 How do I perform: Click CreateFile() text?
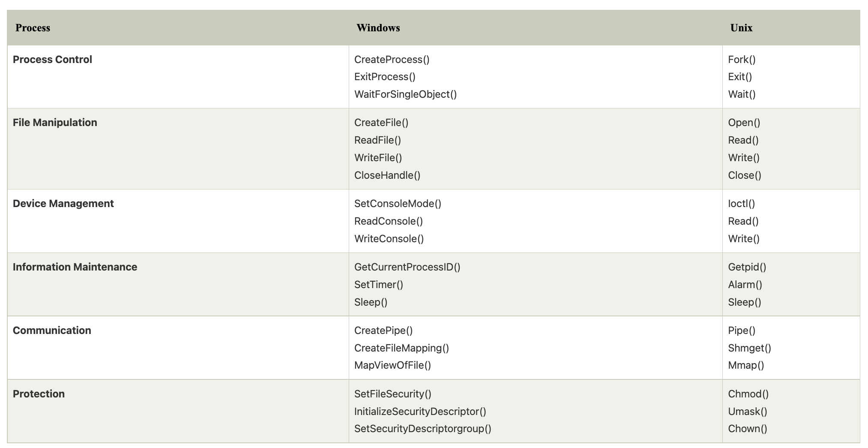[x=381, y=123]
